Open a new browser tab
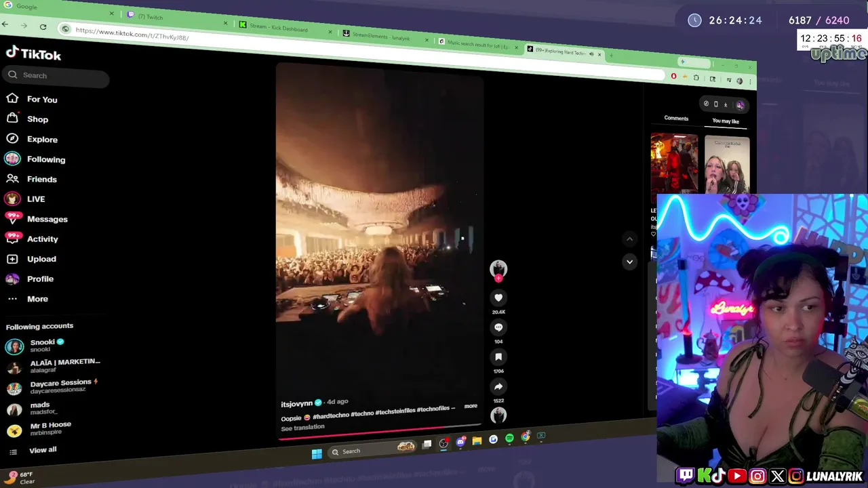The height and width of the screenshot is (488, 868). [x=610, y=56]
